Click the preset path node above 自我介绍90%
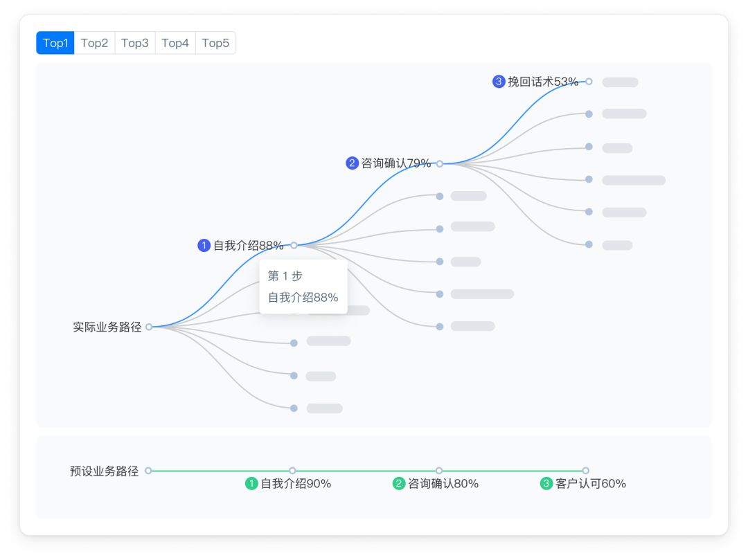Screen dimensions: 748x560 (x=292, y=471)
